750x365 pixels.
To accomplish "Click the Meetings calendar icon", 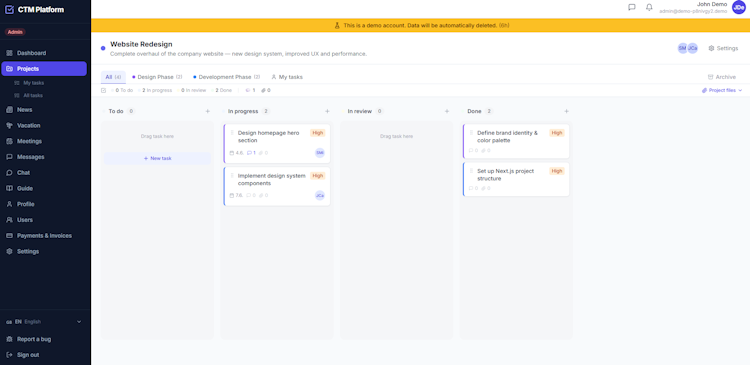I will (x=9, y=141).
